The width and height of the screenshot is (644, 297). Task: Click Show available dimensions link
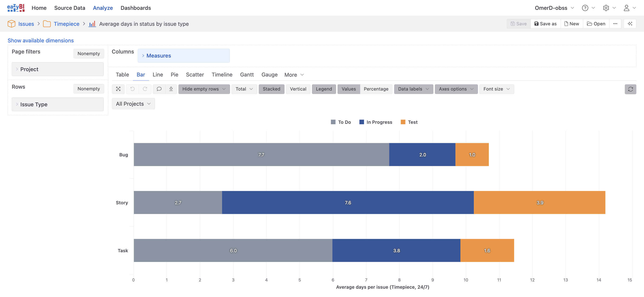coord(40,40)
